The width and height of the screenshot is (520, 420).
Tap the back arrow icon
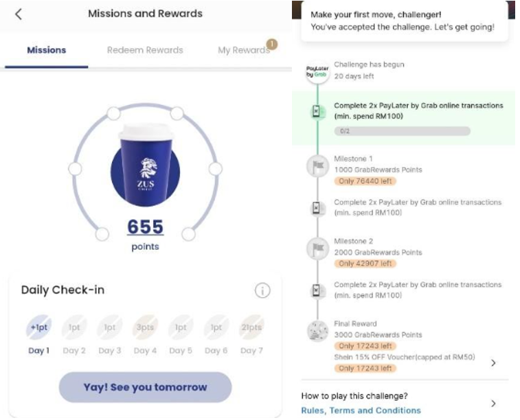[19, 14]
